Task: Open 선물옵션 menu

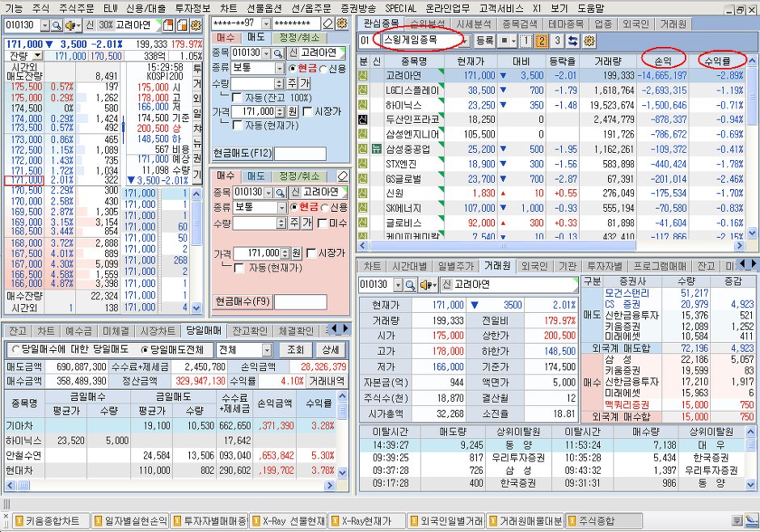Action: point(264,8)
